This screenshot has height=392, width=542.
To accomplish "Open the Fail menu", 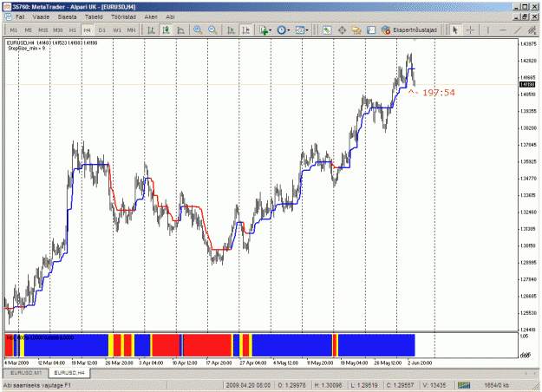I will [x=20, y=16].
